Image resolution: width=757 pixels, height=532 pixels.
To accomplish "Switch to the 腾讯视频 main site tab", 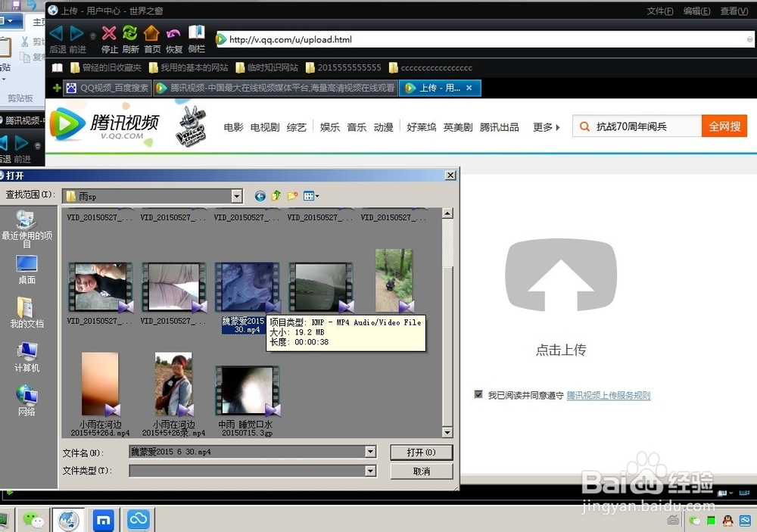I will 276,88.
